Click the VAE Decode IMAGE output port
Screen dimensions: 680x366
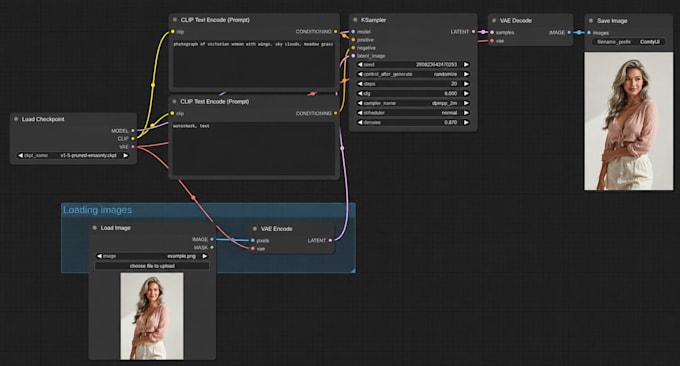tap(569, 32)
